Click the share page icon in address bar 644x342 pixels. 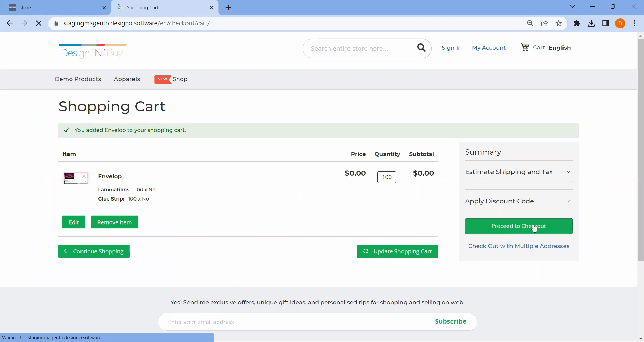(x=544, y=23)
